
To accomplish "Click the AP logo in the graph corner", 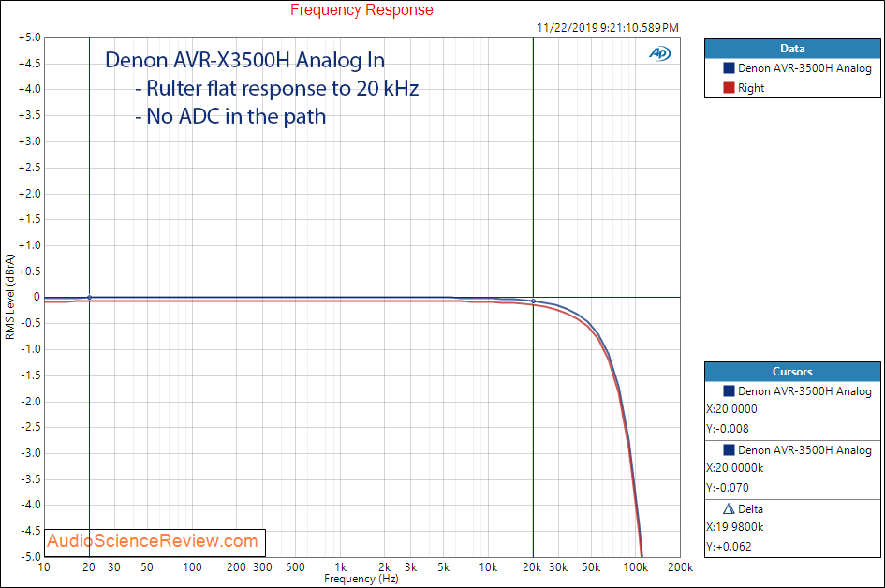I will 659,53.
